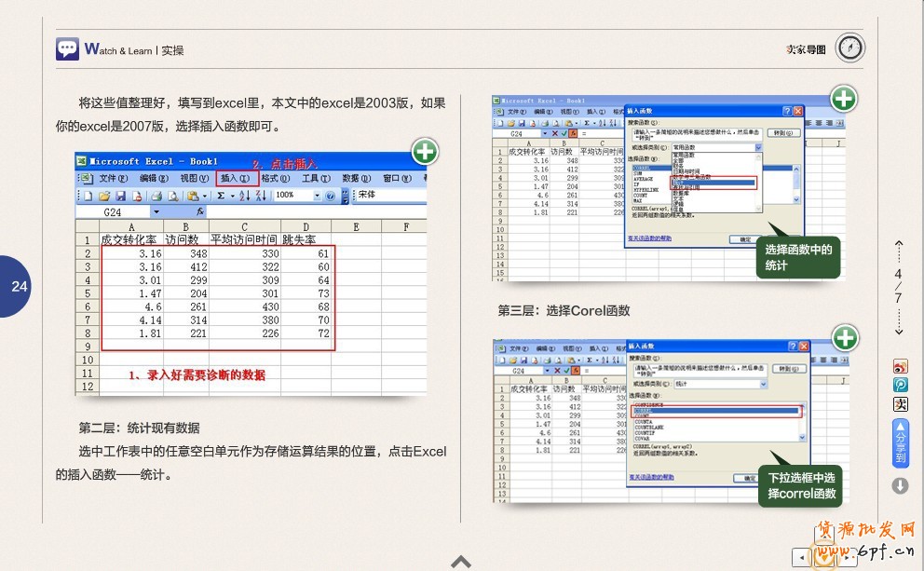Click the blue page 24 tab on left
Viewport: 924px width, 571px height.
pyautogui.click(x=19, y=286)
